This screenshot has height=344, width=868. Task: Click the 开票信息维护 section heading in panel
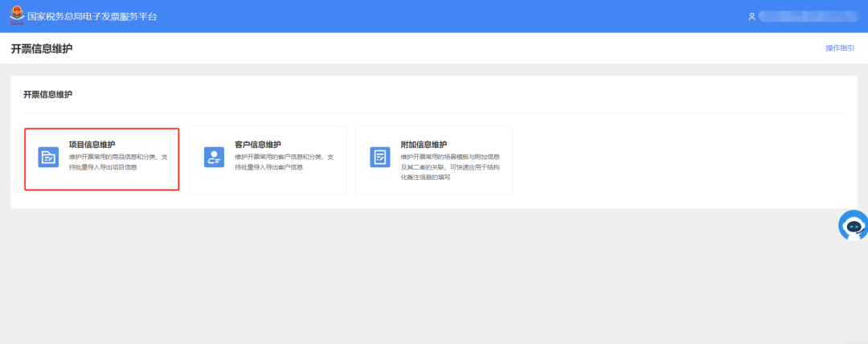47,95
